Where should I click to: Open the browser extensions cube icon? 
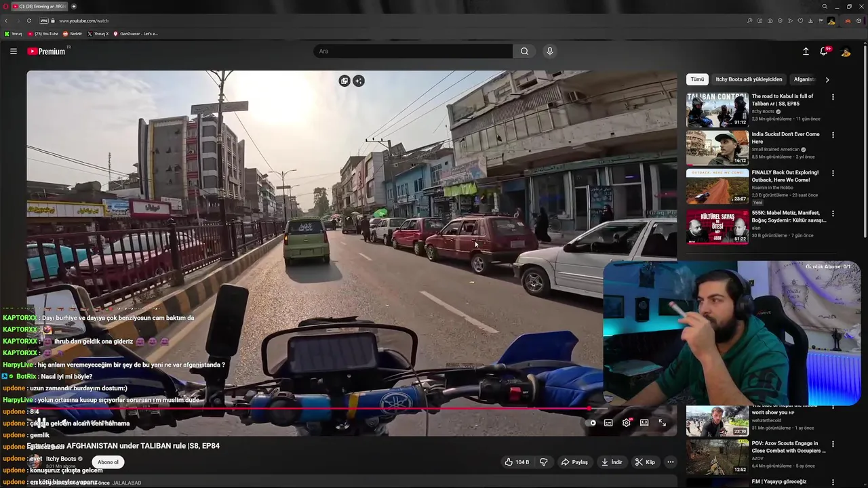[859, 20]
